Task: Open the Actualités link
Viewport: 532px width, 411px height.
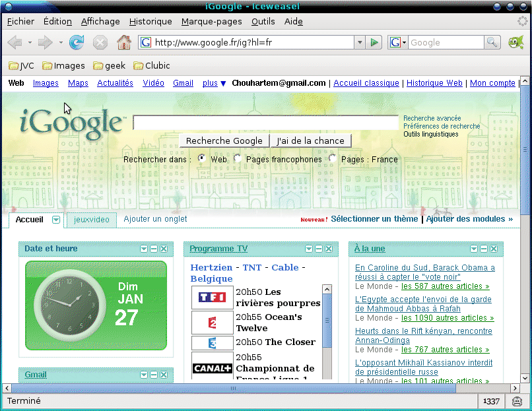Action: click(x=115, y=83)
